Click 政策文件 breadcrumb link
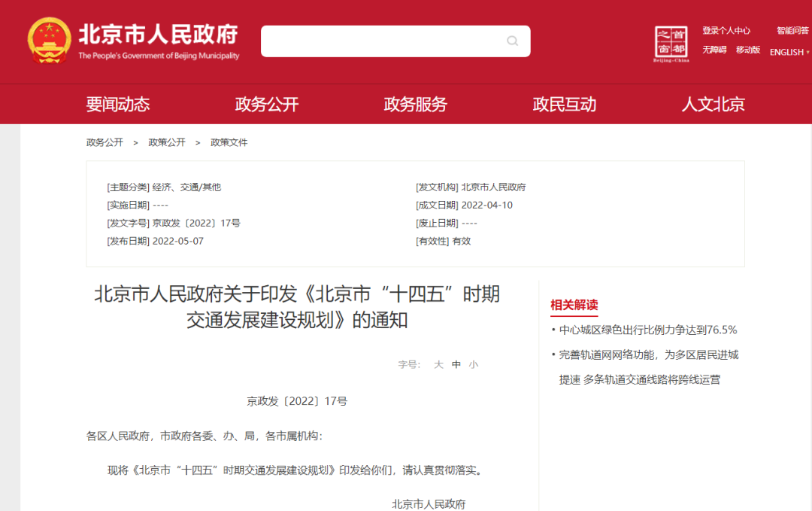Image resolution: width=812 pixels, height=511 pixels. [229, 142]
